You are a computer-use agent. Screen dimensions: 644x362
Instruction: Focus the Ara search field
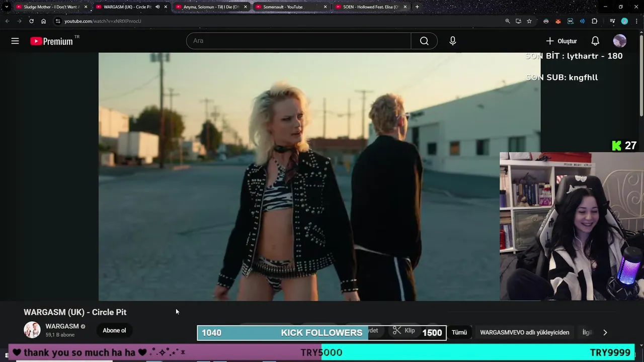click(x=299, y=41)
